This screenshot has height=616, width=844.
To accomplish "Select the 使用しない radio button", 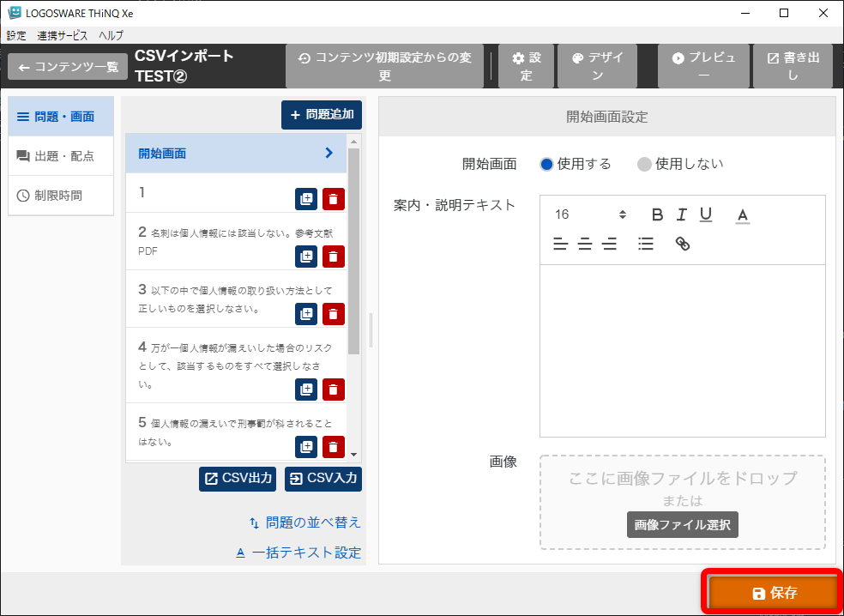I will pyautogui.click(x=645, y=164).
